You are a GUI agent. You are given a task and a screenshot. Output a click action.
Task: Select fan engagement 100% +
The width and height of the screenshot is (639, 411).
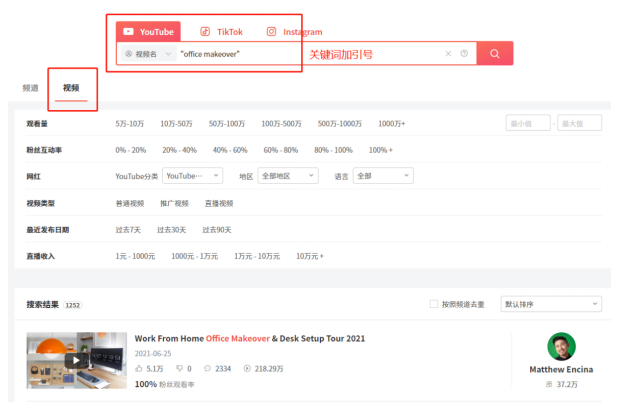click(x=381, y=150)
